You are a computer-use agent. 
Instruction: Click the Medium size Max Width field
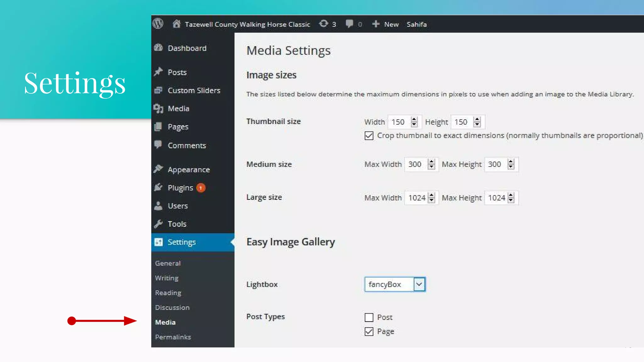(x=416, y=164)
